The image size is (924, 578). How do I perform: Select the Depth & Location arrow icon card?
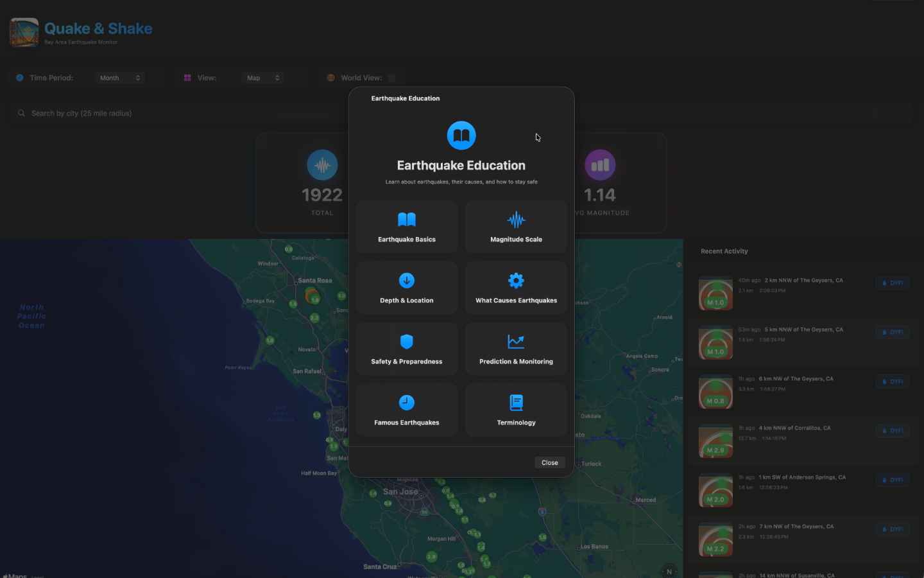point(407,288)
